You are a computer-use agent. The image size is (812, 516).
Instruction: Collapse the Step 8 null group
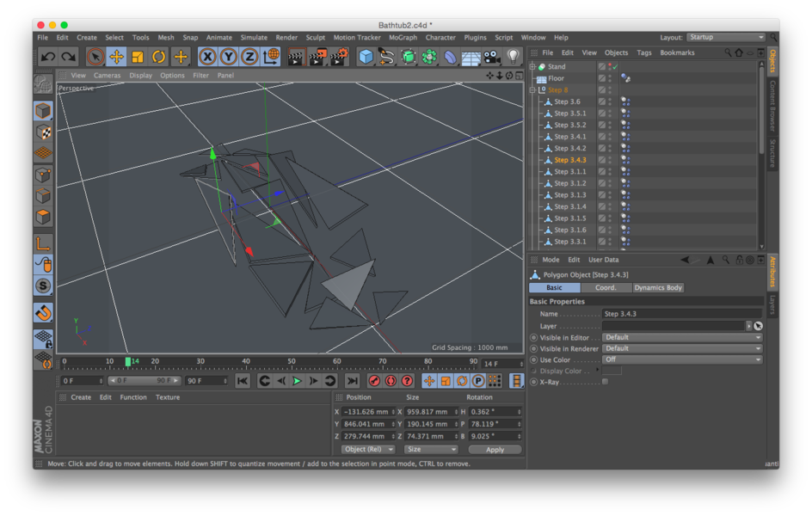pos(533,90)
